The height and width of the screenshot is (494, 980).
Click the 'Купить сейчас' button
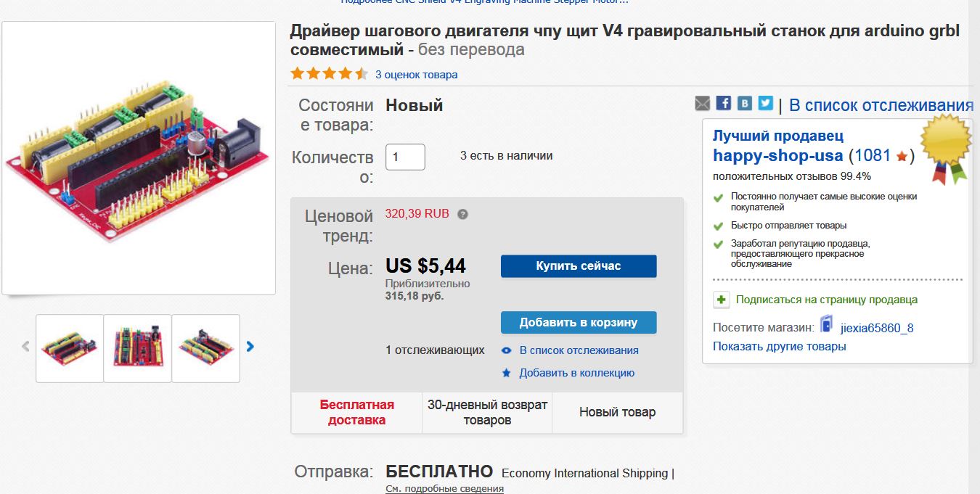pyautogui.click(x=579, y=266)
